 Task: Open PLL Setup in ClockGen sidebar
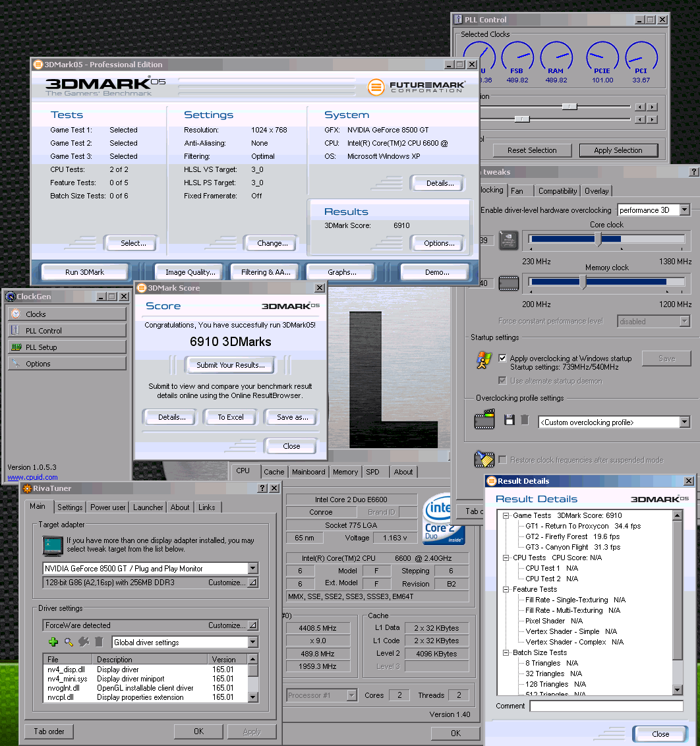(x=67, y=347)
